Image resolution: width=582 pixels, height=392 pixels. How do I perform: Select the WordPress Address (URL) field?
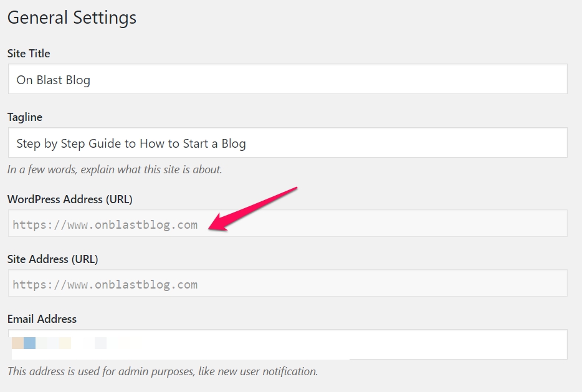(288, 223)
